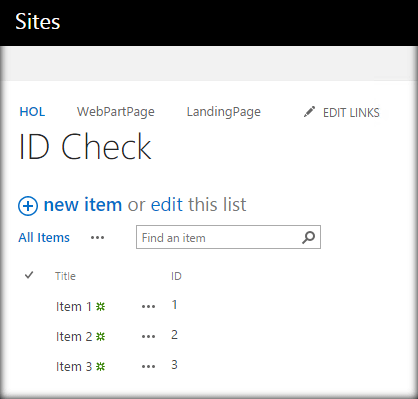This screenshot has height=399, width=418.
Task: Select the All Items view
Action: coord(44,238)
